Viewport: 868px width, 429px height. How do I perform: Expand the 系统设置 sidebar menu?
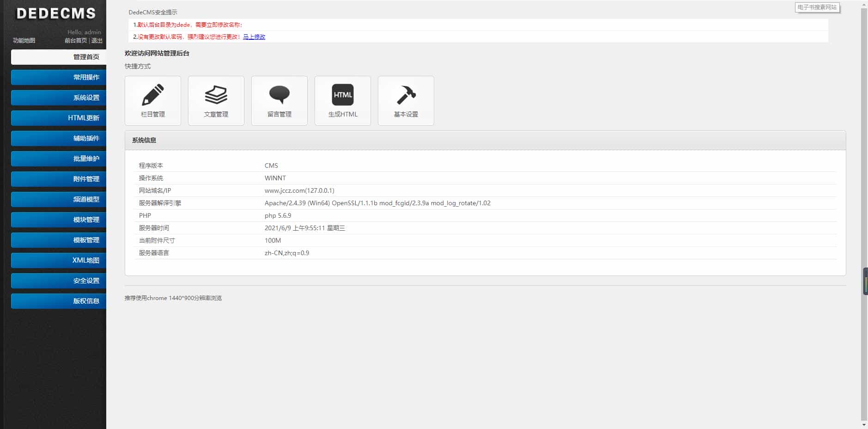[59, 98]
